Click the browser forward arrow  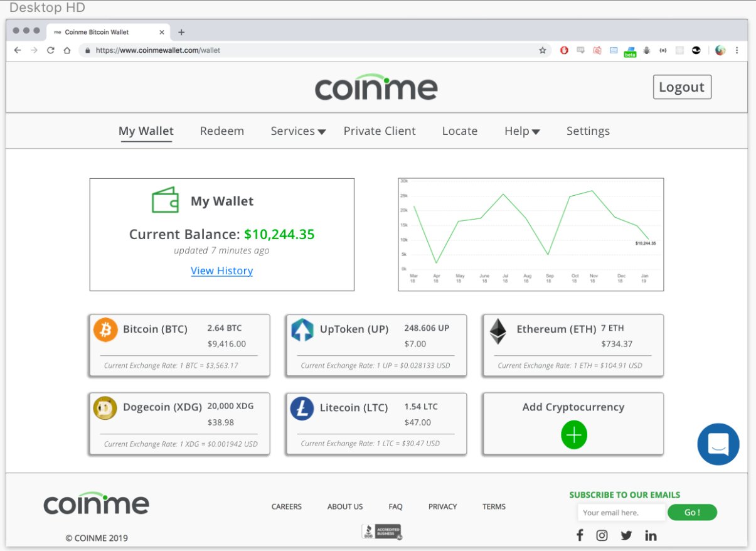pos(34,50)
